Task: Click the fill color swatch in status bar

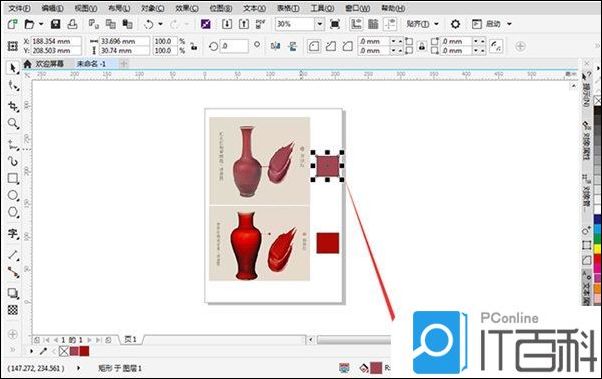Action: [x=376, y=368]
